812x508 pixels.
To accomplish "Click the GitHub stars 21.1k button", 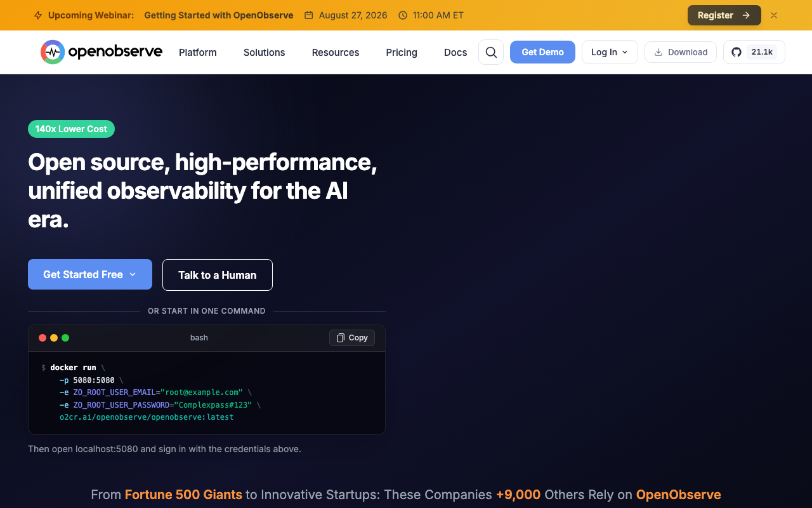I will point(754,52).
